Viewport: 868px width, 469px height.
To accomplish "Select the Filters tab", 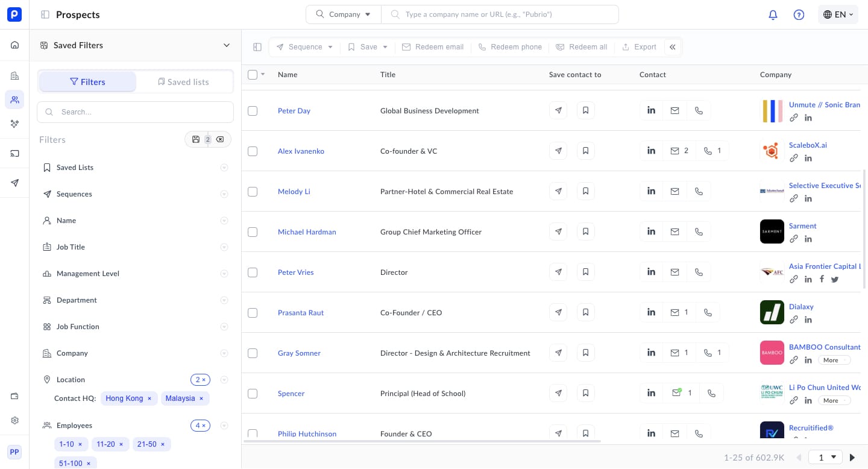I will coord(87,82).
